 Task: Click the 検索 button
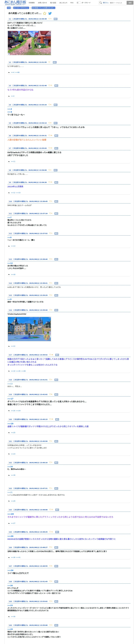click(130, 3)
